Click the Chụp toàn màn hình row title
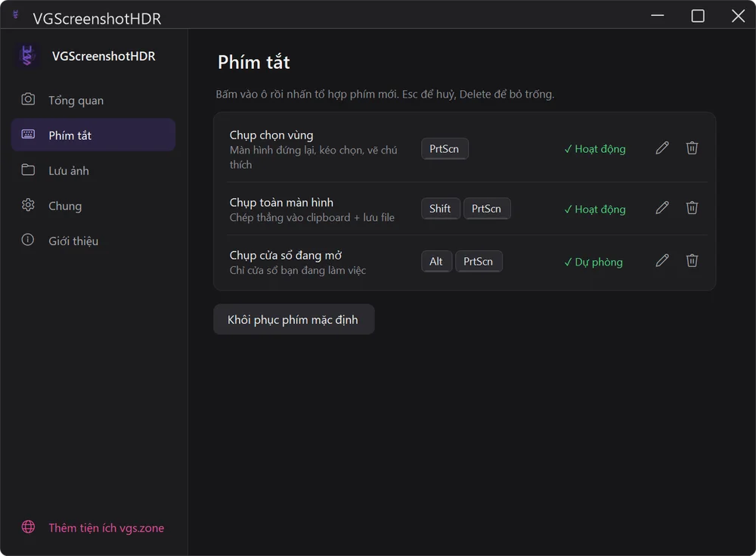This screenshot has width=756, height=556. point(281,203)
